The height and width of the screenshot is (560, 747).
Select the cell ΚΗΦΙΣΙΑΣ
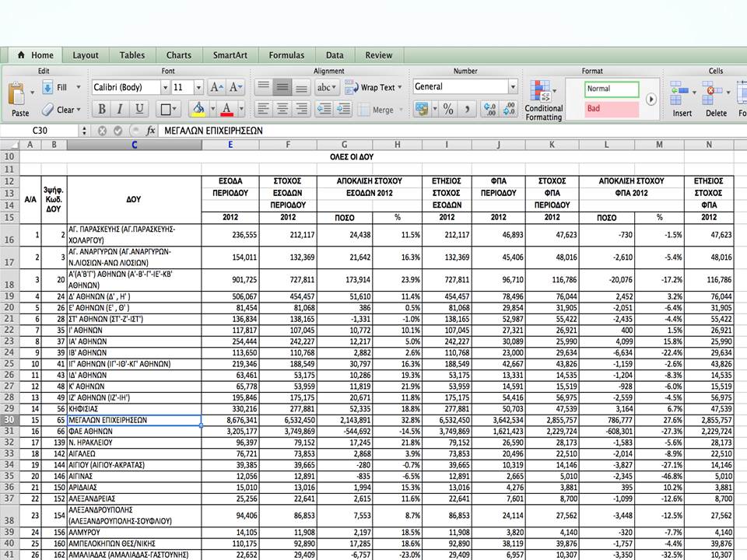(135, 409)
